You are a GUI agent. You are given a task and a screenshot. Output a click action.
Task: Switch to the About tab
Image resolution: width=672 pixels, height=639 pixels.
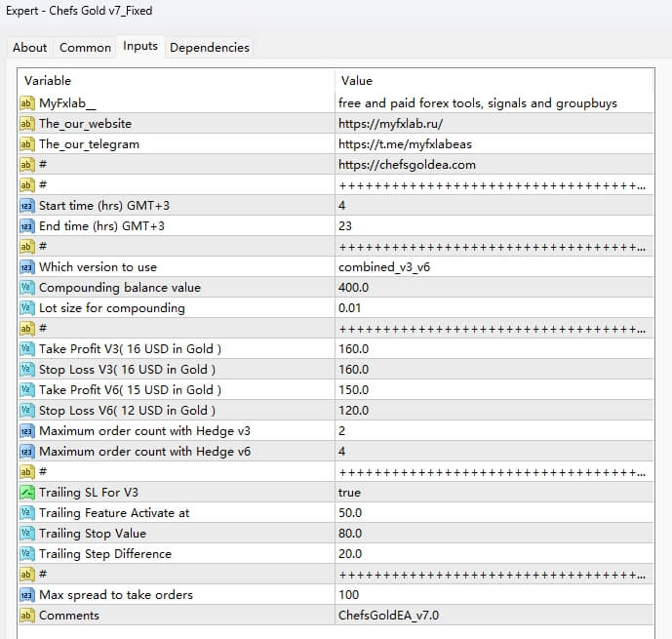29,47
